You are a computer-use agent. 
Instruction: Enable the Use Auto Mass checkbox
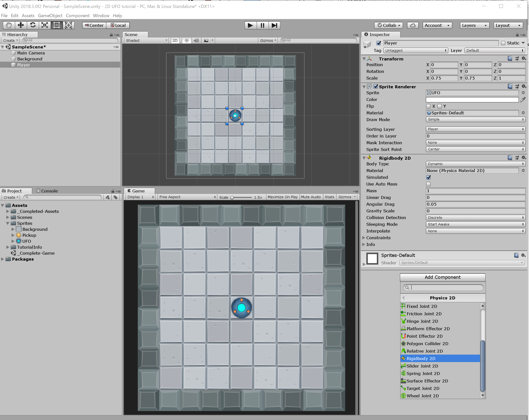click(428, 184)
